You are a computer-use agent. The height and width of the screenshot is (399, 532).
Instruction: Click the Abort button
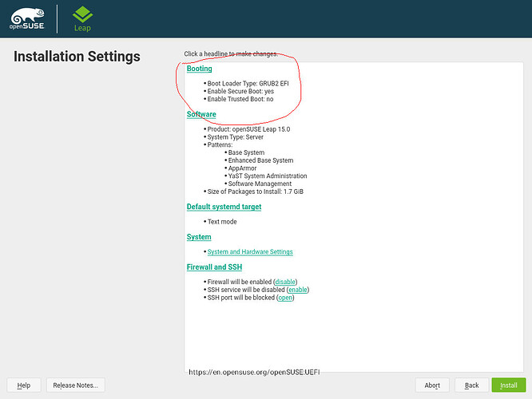pos(432,385)
